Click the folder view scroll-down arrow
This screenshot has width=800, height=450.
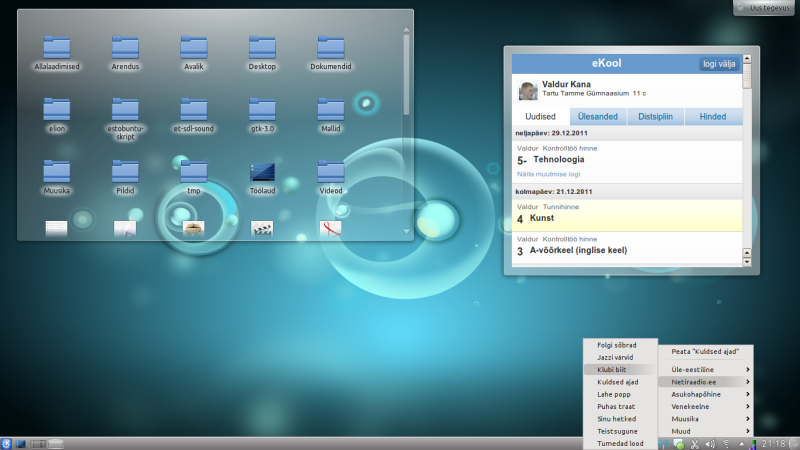pos(406,231)
